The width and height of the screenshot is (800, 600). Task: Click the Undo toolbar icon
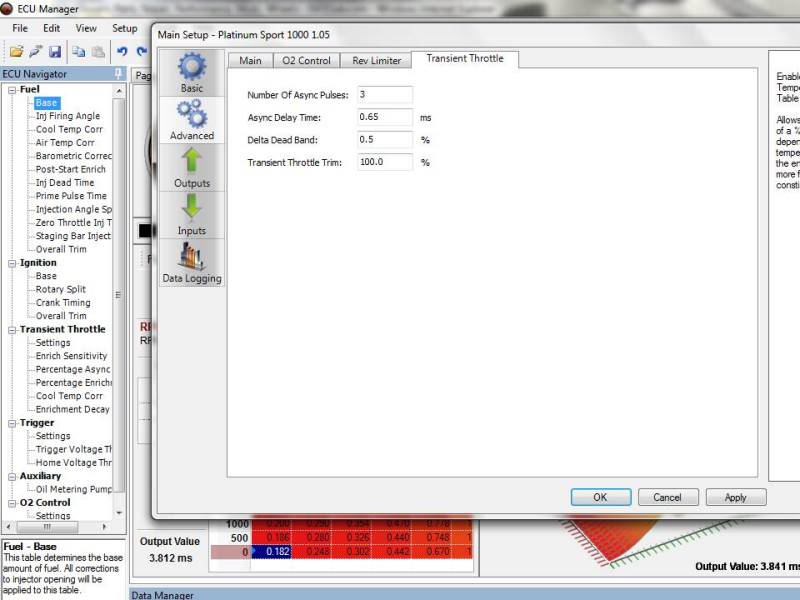pyautogui.click(x=122, y=52)
